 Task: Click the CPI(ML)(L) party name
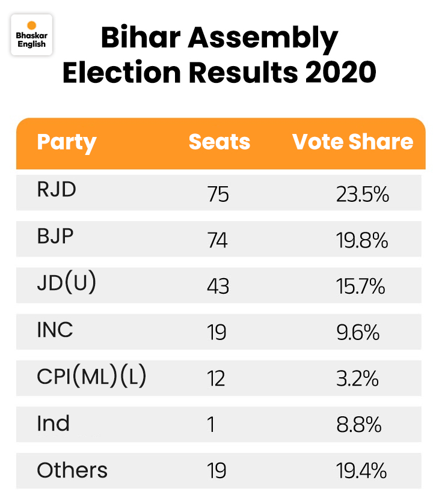pos(92,376)
